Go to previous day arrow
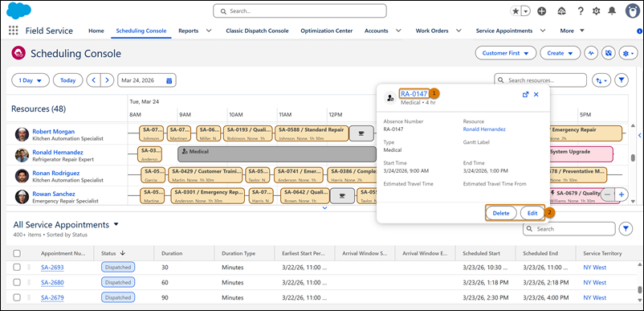 [x=93, y=80]
